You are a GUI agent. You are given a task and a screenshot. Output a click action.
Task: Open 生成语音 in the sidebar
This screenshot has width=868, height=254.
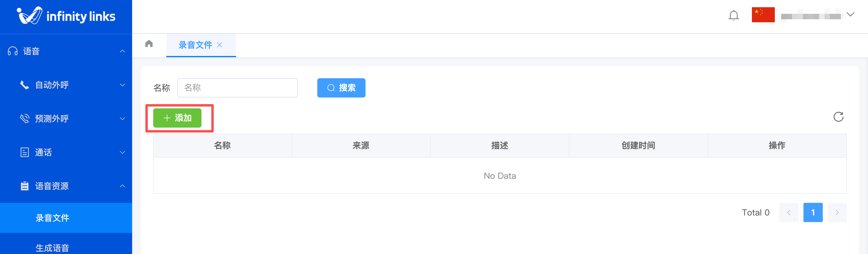click(52, 248)
